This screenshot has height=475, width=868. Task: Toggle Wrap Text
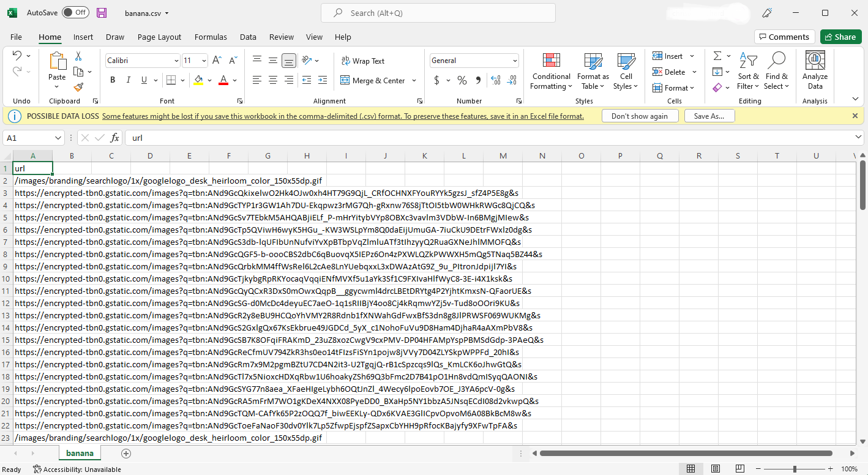[x=362, y=61]
